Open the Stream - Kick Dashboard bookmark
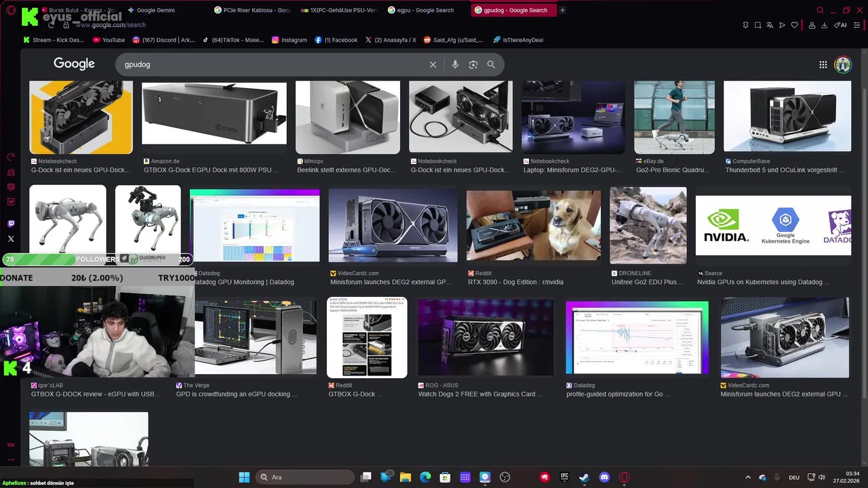 (x=54, y=40)
